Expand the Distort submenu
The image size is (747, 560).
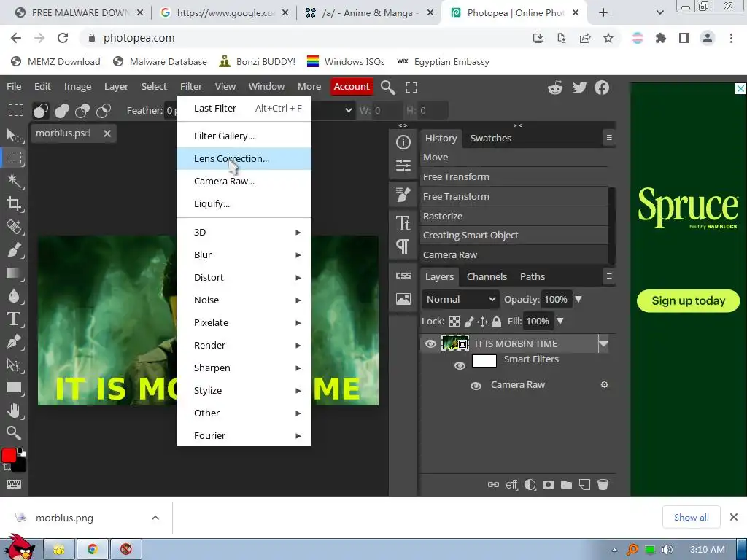click(x=244, y=277)
